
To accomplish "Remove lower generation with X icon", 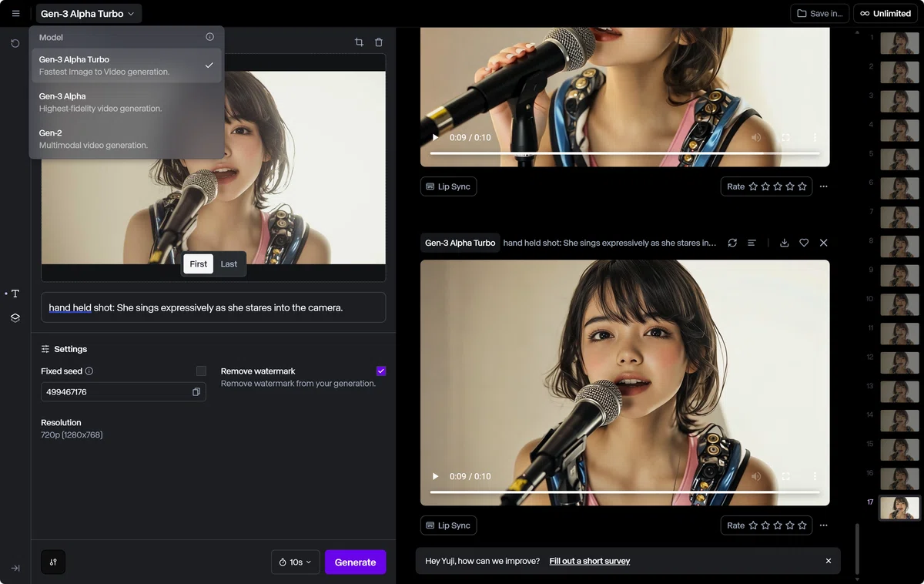I will click(824, 243).
